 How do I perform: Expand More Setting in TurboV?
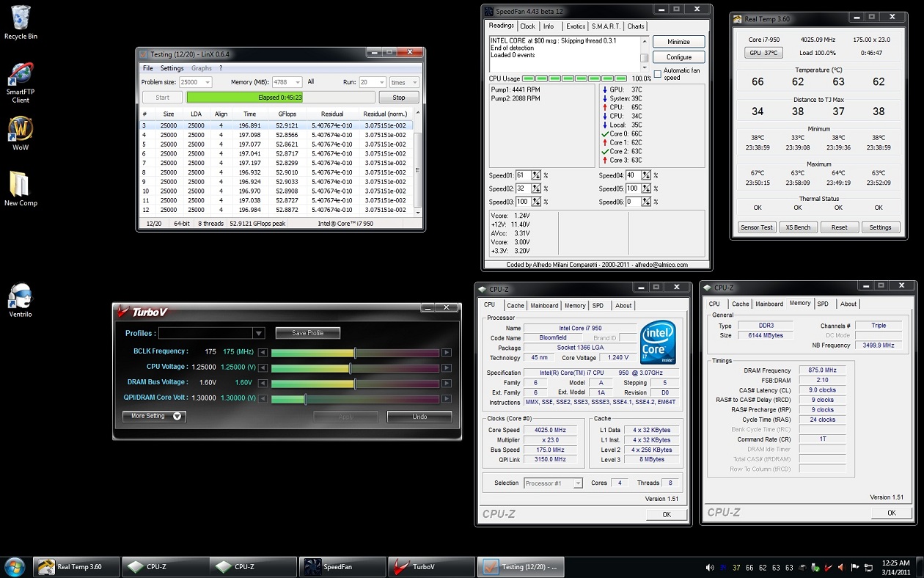154,416
